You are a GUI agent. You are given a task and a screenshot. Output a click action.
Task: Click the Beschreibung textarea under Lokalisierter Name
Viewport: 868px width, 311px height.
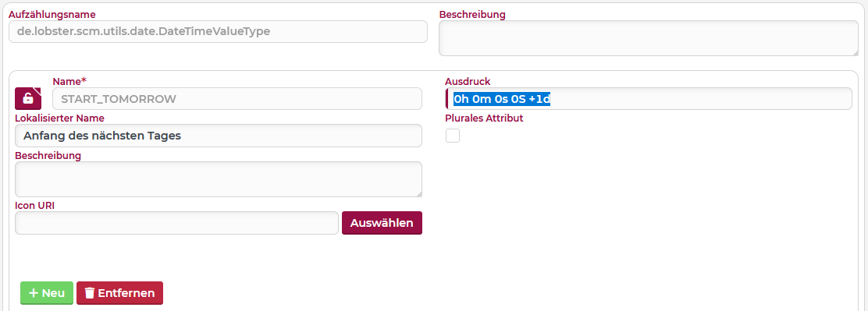point(218,179)
